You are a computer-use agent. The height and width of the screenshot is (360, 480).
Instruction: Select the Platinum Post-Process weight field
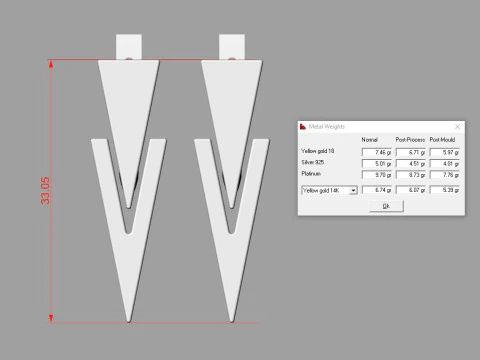[x=411, y=175]
